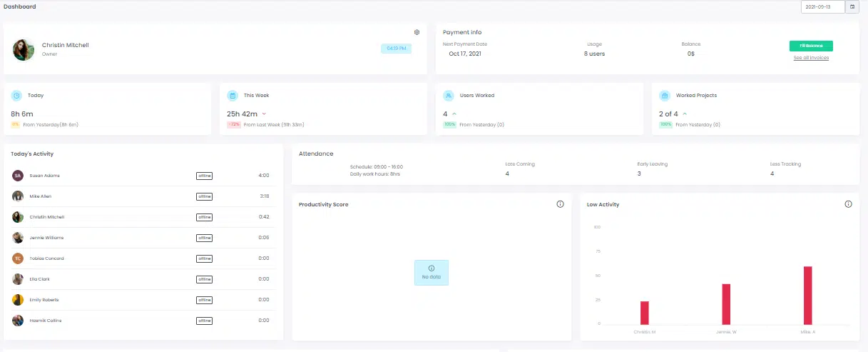This screenshot has height=352, width=868.
Task: Click Emily Roberts' avatar
Action: [x=18, y=300]
